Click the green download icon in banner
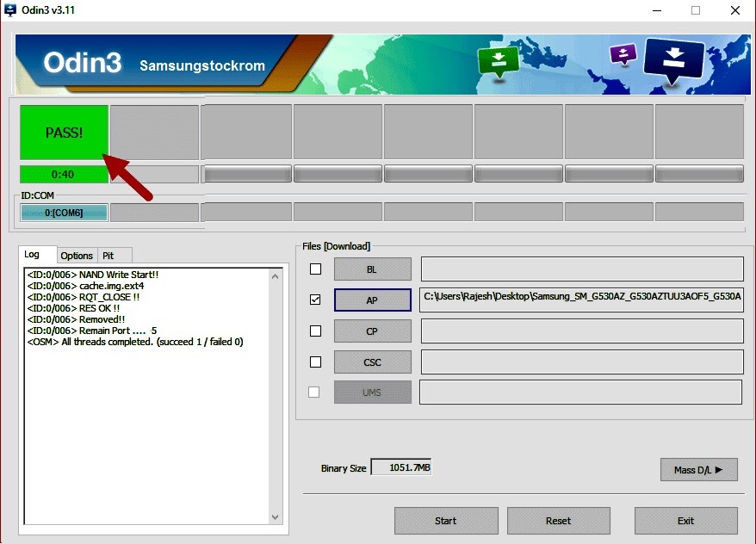Viewport: 756px width, 544px height. (x=499, y=62)
